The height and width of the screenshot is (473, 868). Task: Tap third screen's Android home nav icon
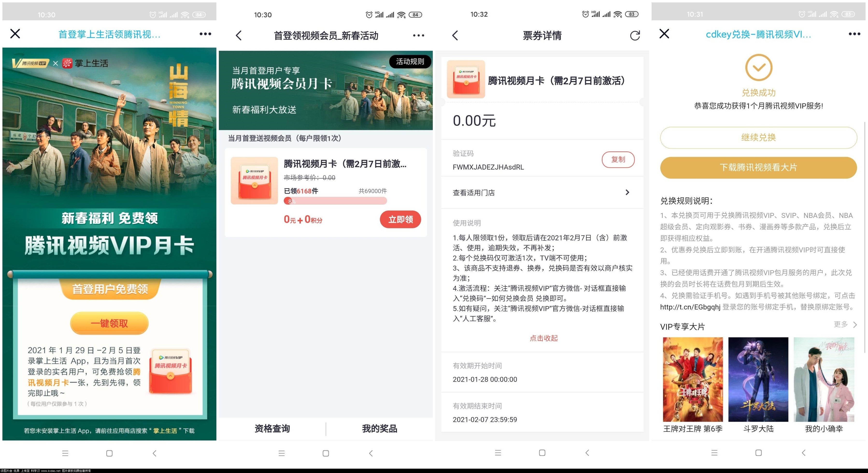tap(542, 453)
